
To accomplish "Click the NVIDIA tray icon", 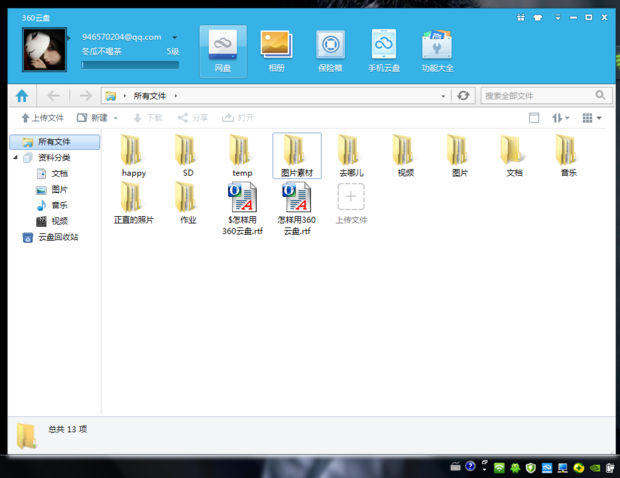I will 595,468.
